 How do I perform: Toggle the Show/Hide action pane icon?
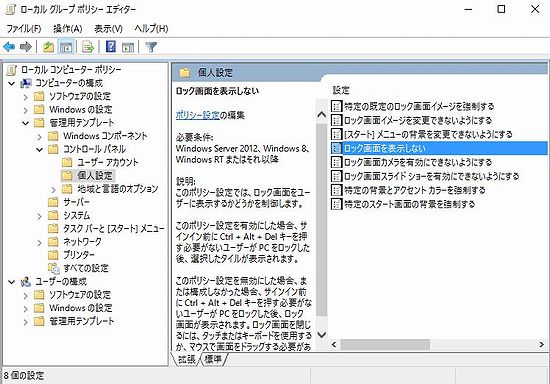pyautogui.click(x=128, y=47)
